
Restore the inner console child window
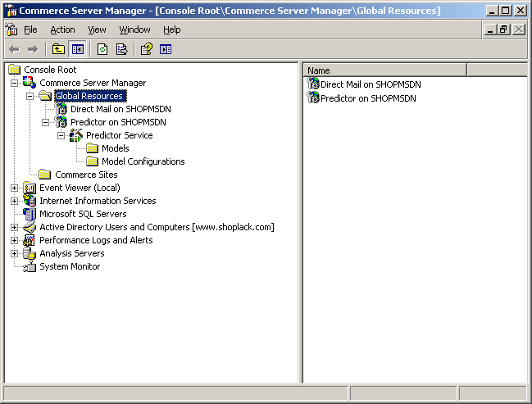504,30
